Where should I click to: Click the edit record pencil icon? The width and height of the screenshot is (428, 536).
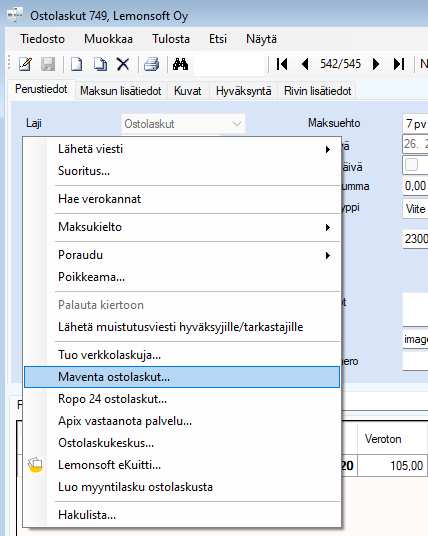point(25,64)
